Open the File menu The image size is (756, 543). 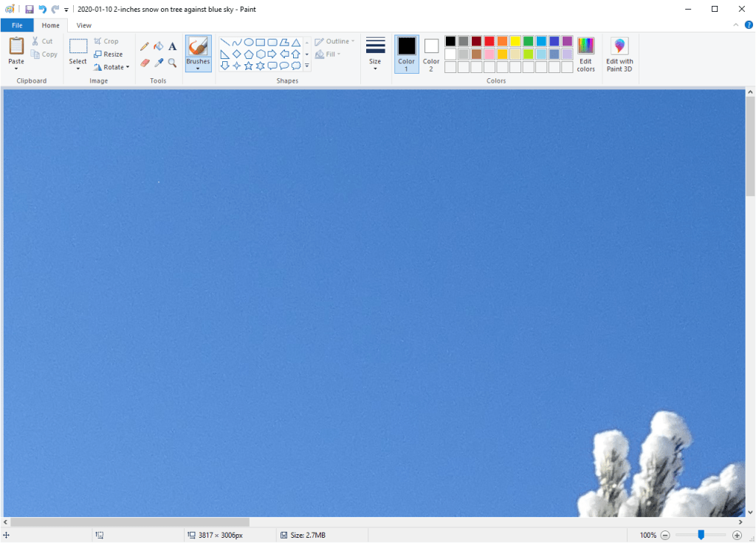point(17,25)
